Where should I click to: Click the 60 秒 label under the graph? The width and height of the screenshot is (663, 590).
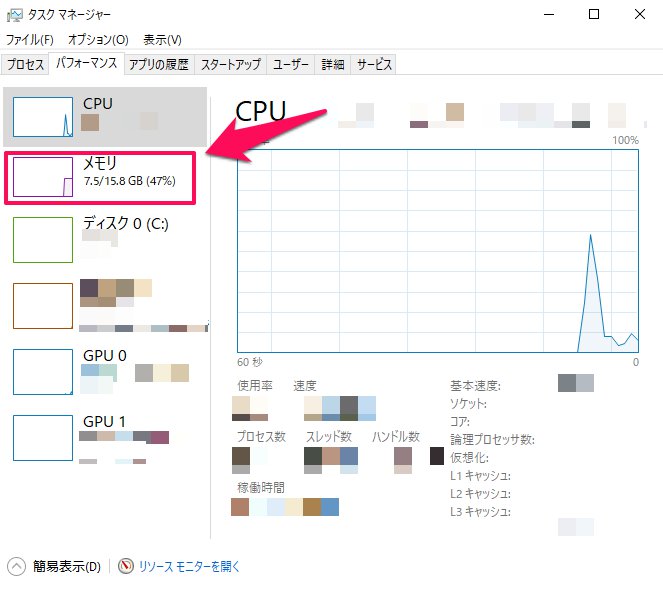tap(250, 362)
